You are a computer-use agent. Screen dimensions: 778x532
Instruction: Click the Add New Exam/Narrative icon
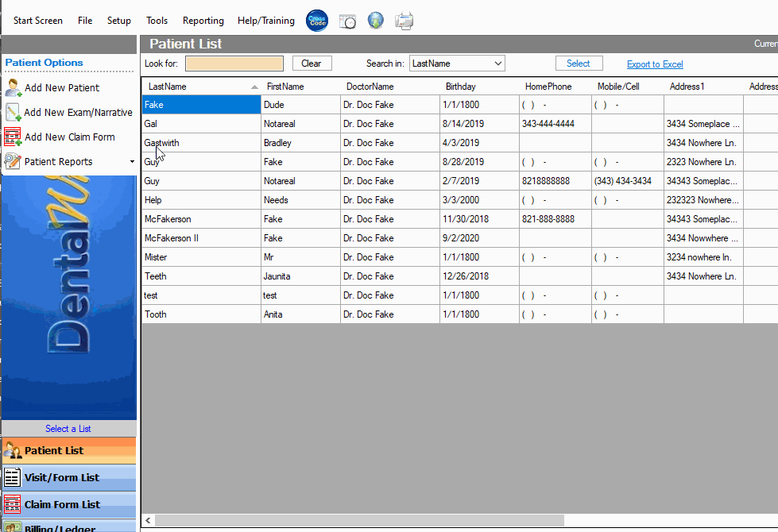14,113
